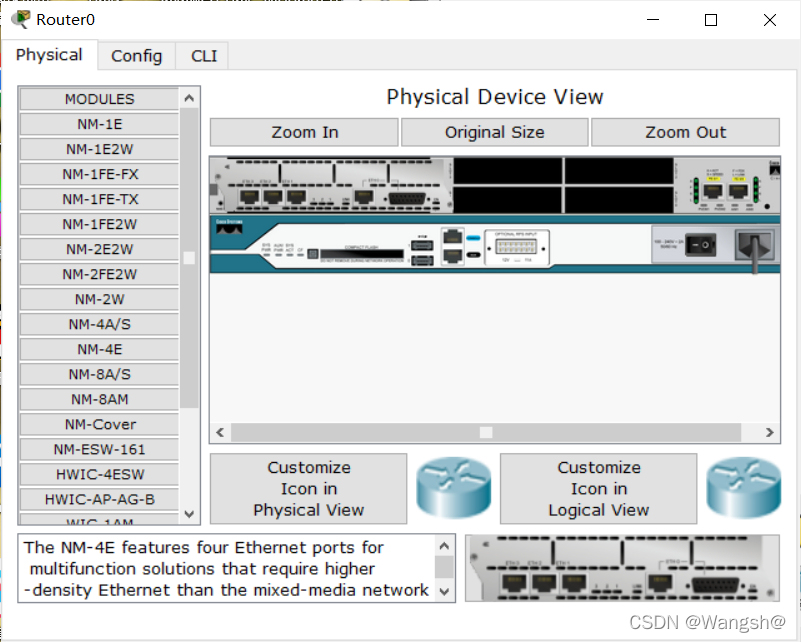Click module list scroll down arrow
Screen dimensions: 801x642
(x=189, y=514)
